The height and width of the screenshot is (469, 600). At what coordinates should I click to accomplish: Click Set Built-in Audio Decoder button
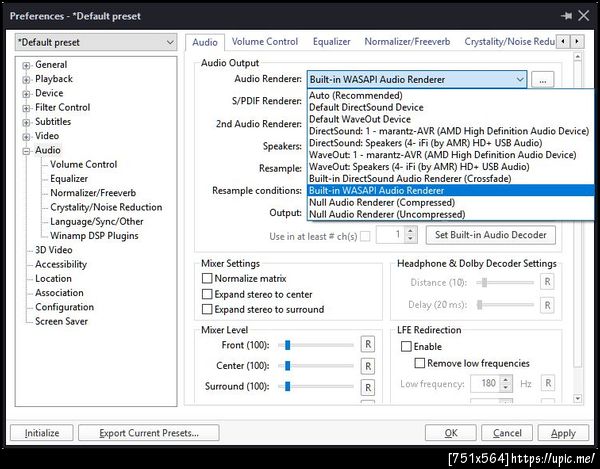pos(491,235)
